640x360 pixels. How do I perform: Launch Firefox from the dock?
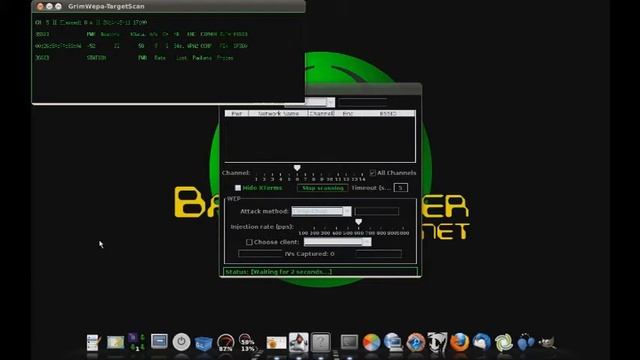(x=460, y=342)
